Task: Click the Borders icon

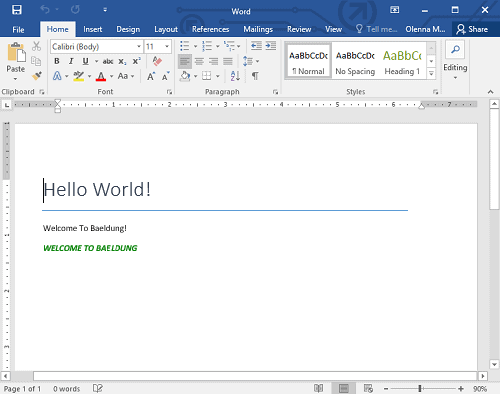Action: (207, 76)
